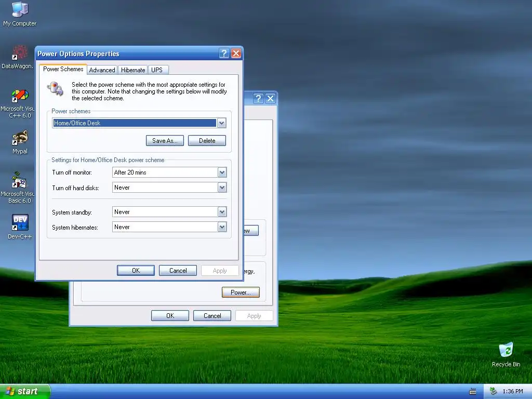The image size is (532, 399).
Task: Open the Start menu
Action: pyautogui.click(x=25, y=391)
